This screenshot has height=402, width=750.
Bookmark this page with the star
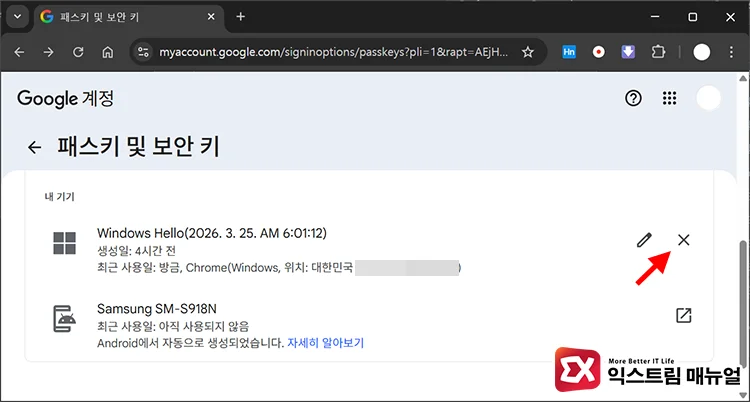528,52
